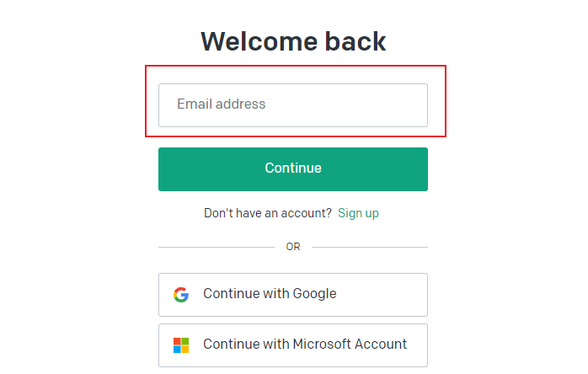588x374 pixels.
Task: Open the Sign up link
Action: (358, 213)
